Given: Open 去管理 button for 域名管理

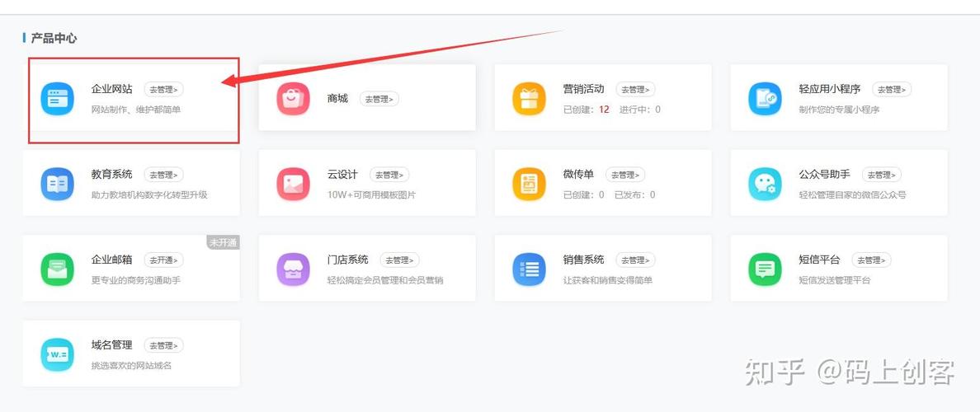Looking at the screenshot, I should click(164, 346).
